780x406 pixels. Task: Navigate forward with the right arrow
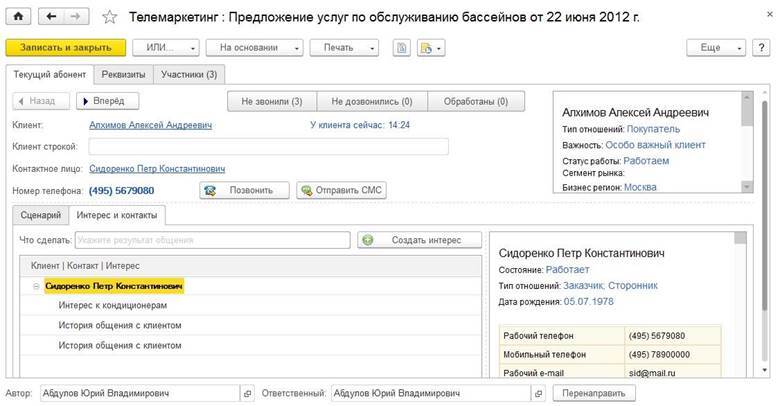(76, 16)
